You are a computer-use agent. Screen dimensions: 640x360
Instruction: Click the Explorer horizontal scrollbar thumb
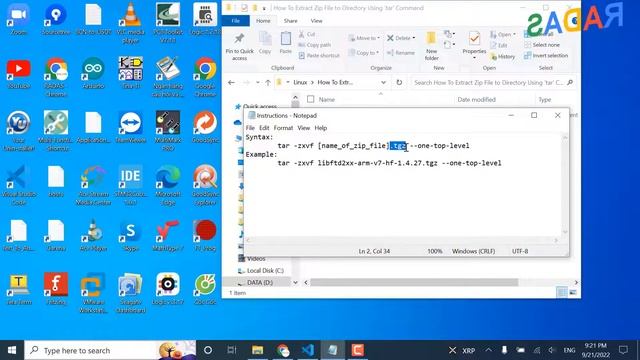[x=414, y=282]
